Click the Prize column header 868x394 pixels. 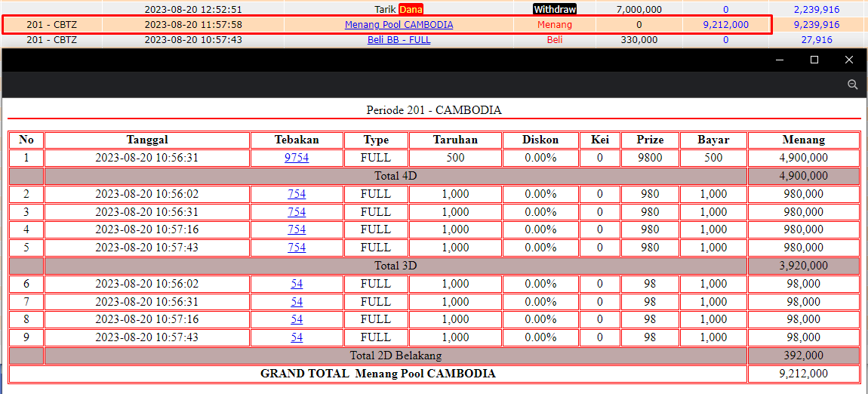[x=650, y=140]
